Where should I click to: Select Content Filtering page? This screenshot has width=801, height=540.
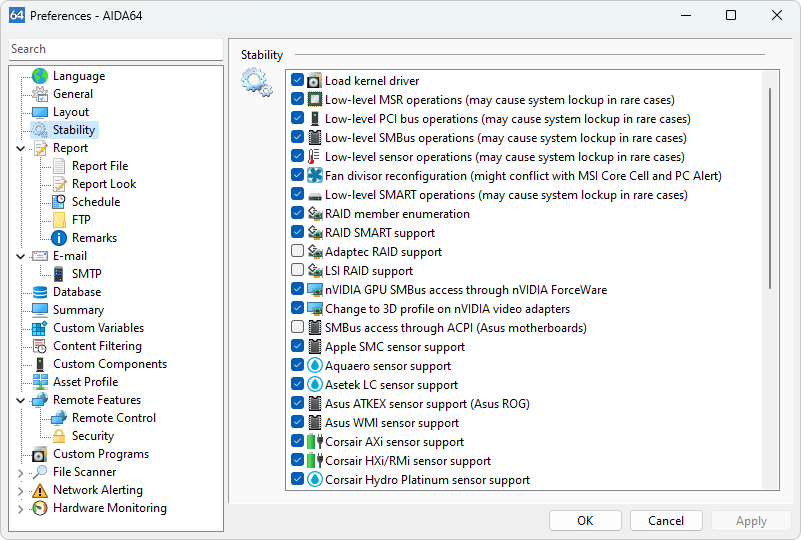click(x=98, y=346)
